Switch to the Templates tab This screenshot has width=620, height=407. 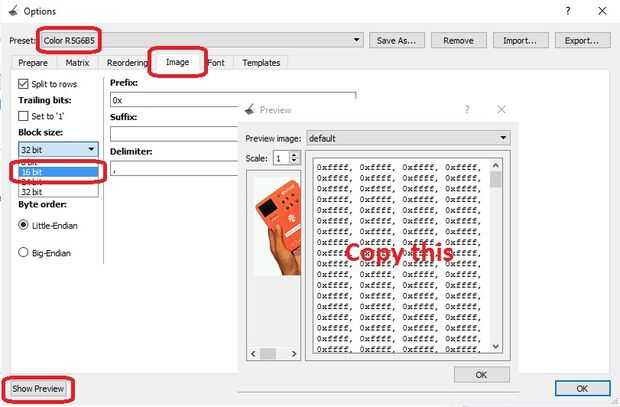261,62
